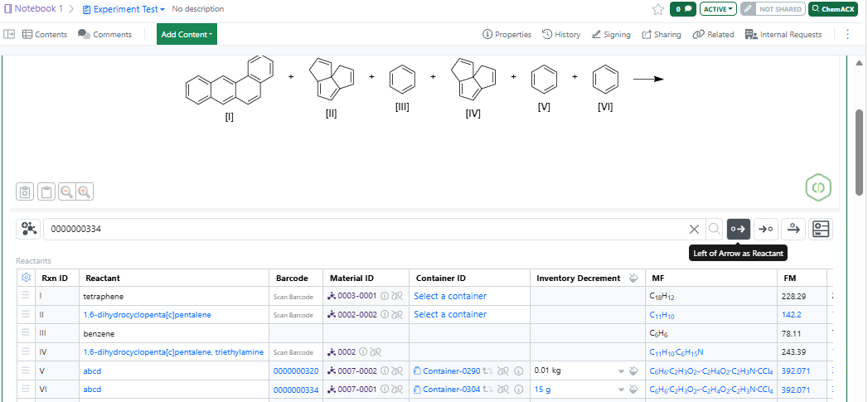Zoom in on the reaction scheme
This screenshot has height=402, width=868.
pos(84,192)
